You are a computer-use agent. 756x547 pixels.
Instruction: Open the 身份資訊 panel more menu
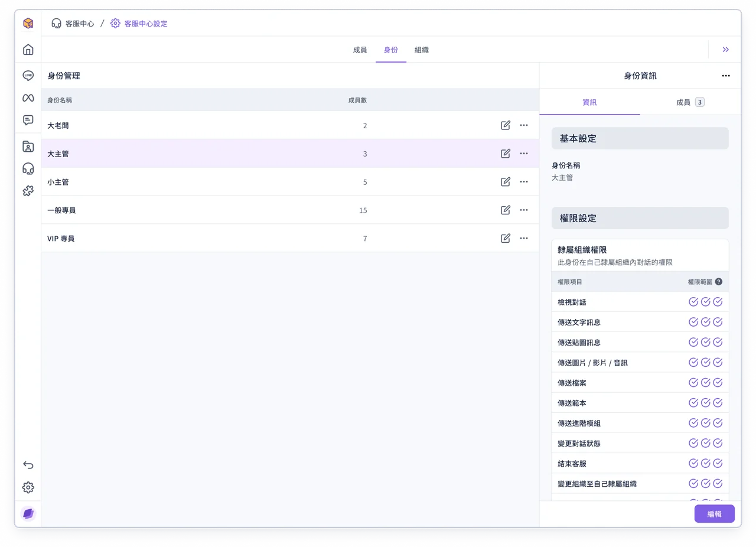tap(726, 76)
